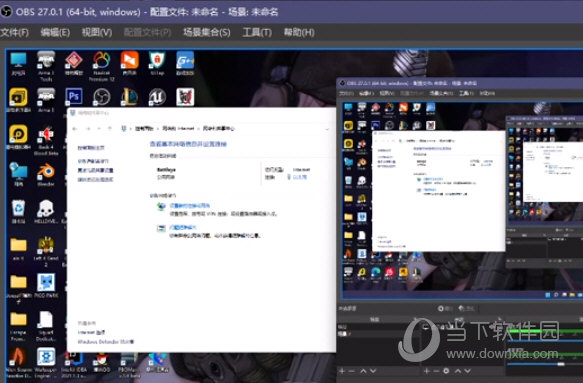
Task: Open the orange square desktop app icon
Action: (129, 63)
